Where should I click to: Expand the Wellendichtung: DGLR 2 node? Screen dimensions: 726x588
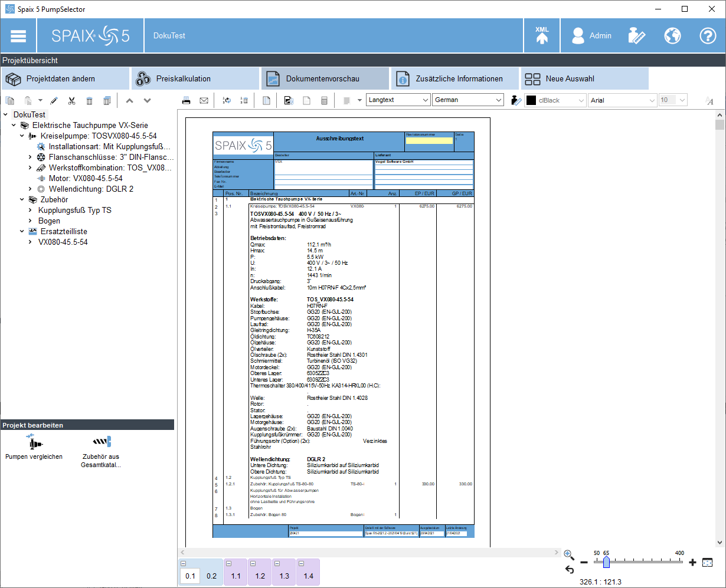30,189
